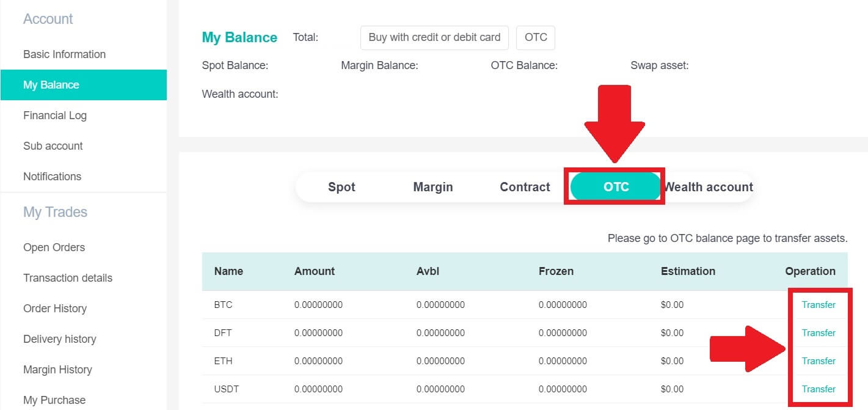Image resolution: width=868 pixels, height=410 pixels.
Task: Transfer ETH from OTC balance
Action: coord(819,361)
